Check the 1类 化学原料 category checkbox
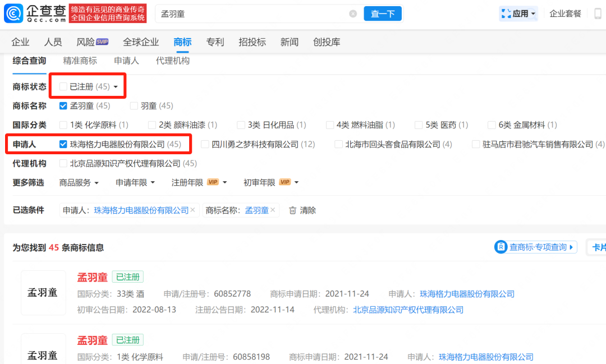The width and height of the screenshot is (606, 364). (x=63, y=125)
